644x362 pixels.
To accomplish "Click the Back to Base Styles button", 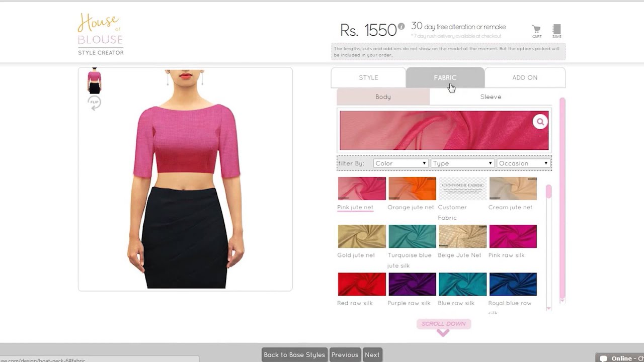I will pyautogui.click(x=294, y=354).
